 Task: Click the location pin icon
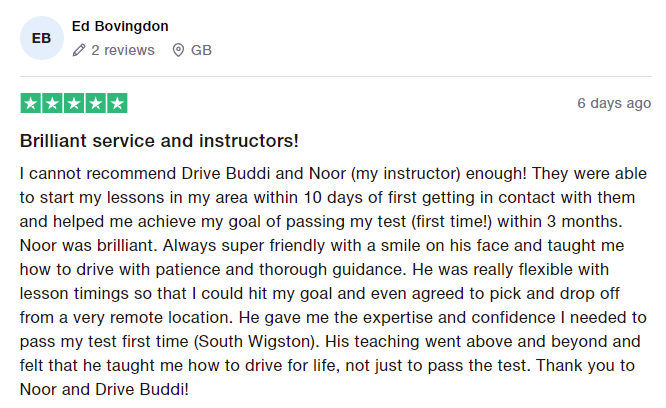click(x=179, y=50)
